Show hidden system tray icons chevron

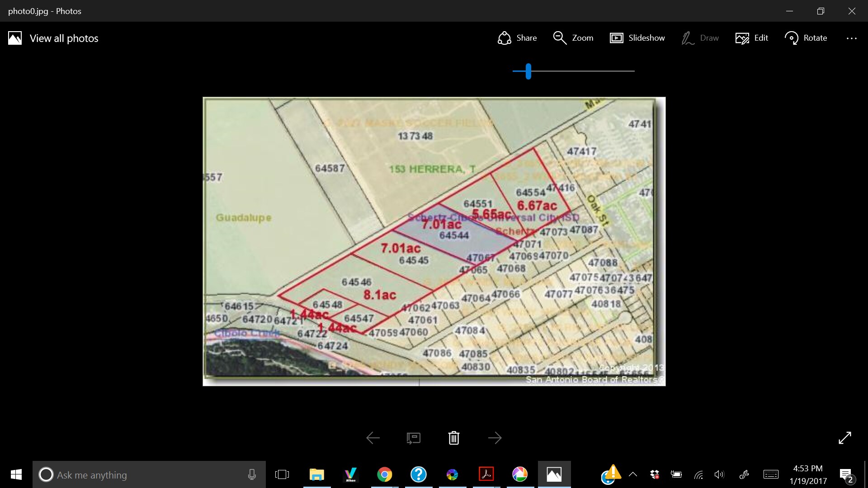point(633,474)
